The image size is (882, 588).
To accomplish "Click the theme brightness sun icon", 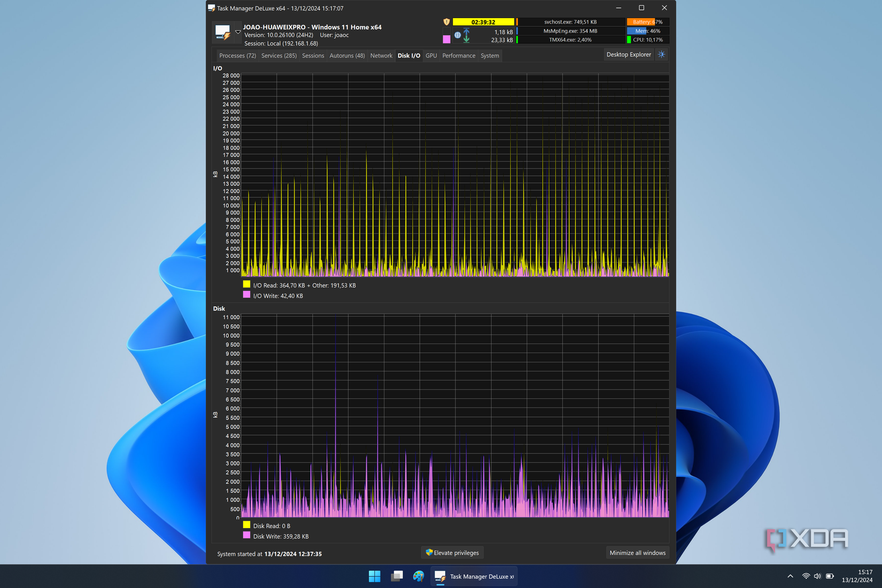I will coord(661,54).
